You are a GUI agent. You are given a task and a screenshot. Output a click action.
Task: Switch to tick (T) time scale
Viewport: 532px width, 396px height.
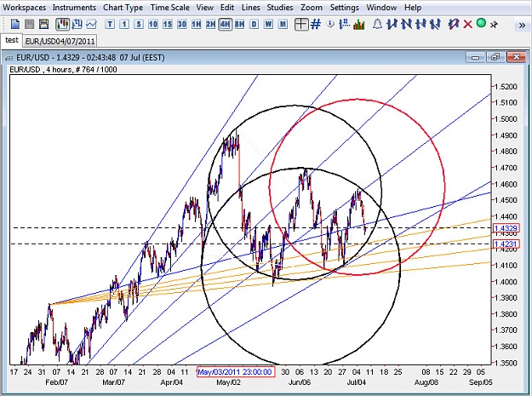click(x=110, y=25)
